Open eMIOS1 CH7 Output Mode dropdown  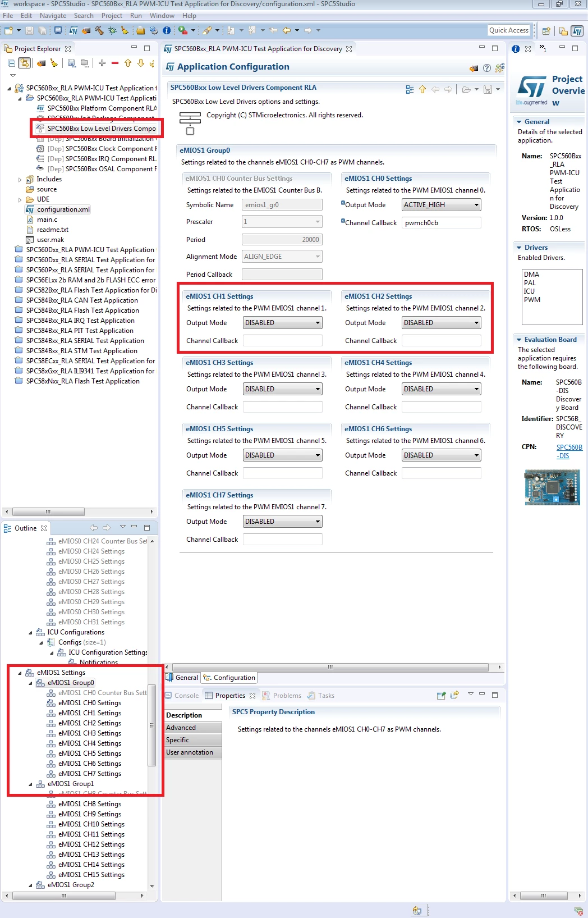283,522
